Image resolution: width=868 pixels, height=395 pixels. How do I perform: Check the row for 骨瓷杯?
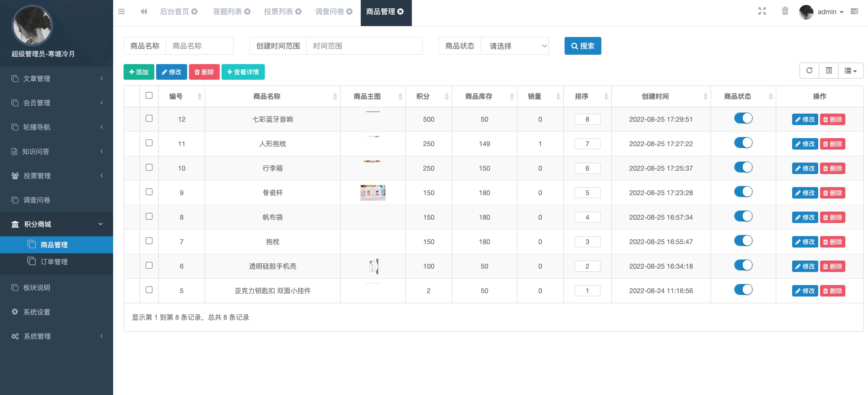point(149,192)
